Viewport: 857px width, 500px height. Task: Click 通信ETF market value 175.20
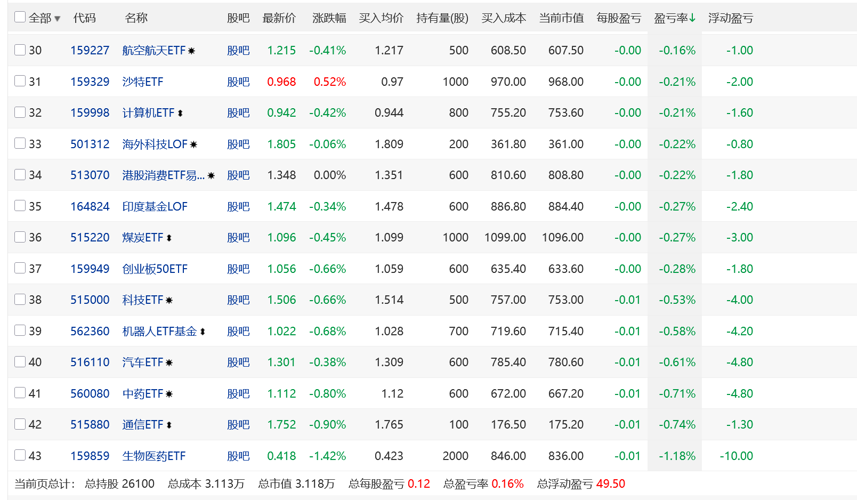566,425
